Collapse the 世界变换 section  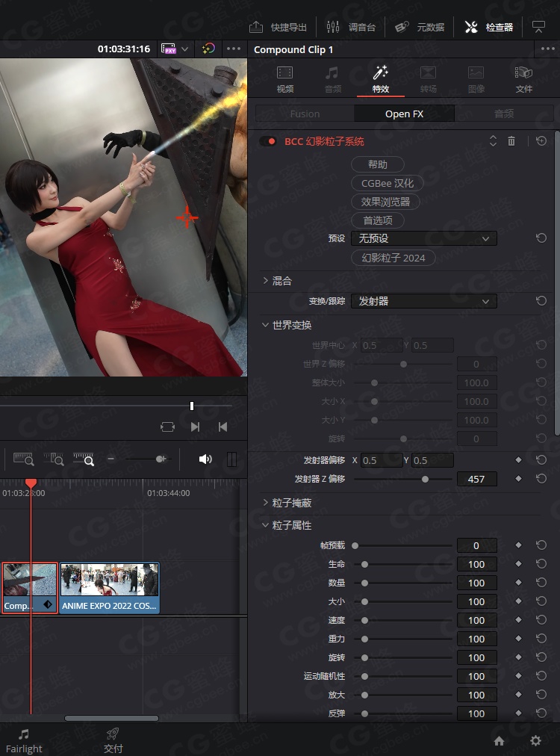pos(265,325)
